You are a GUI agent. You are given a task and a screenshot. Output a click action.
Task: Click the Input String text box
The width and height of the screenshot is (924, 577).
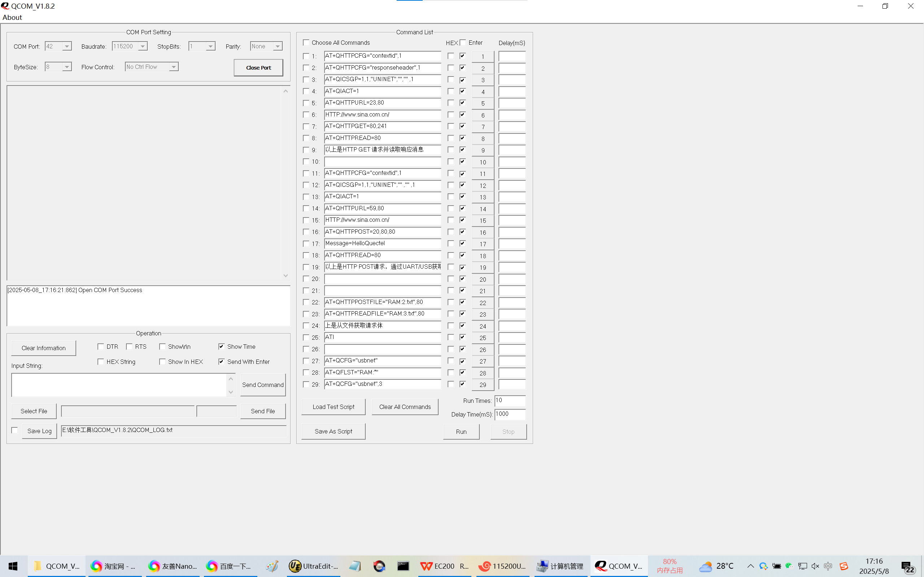119,385
